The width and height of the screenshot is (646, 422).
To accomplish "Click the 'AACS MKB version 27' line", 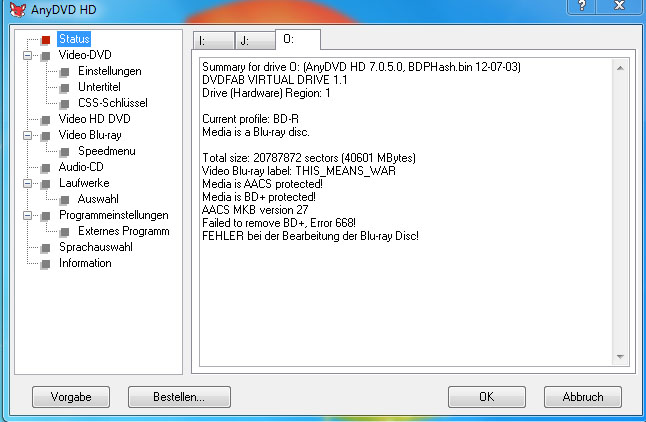I will tap(255, 210).
